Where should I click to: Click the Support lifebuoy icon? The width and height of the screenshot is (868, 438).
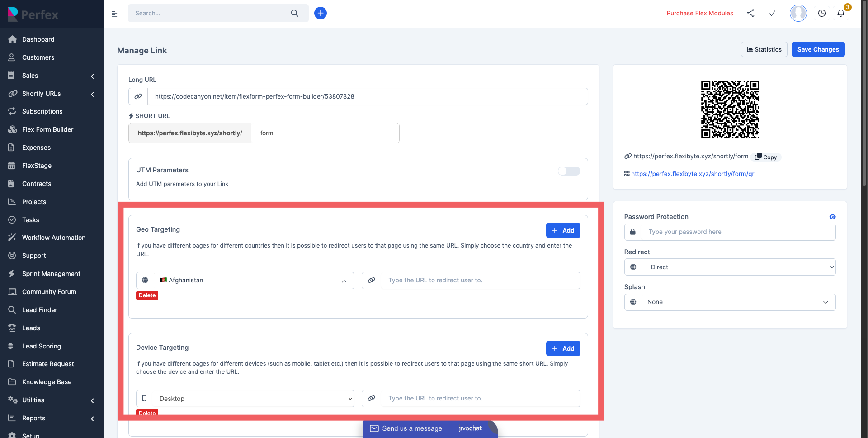pyautogui.click(x=12, y=256)
